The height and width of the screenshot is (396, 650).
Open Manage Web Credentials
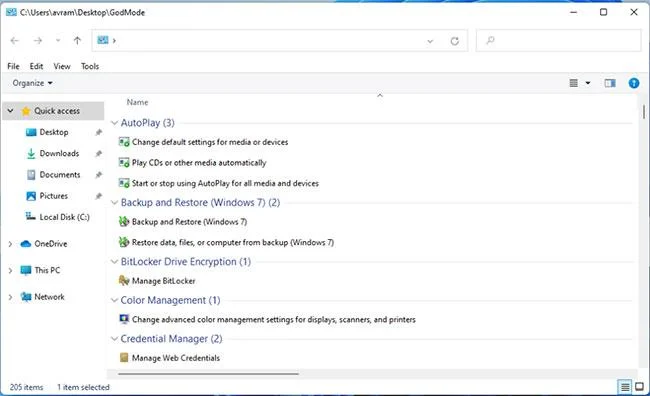pyautogui.click(x=176, y=358)
